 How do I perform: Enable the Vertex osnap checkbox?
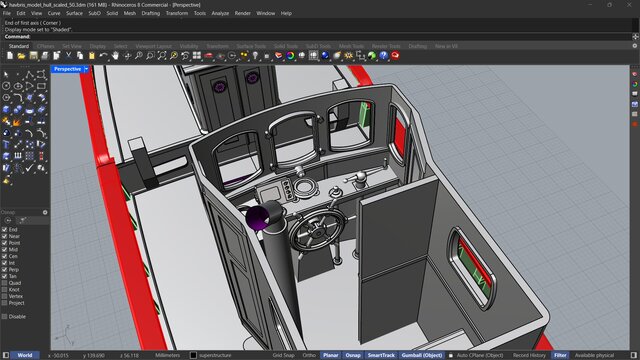tap(4, 296)
